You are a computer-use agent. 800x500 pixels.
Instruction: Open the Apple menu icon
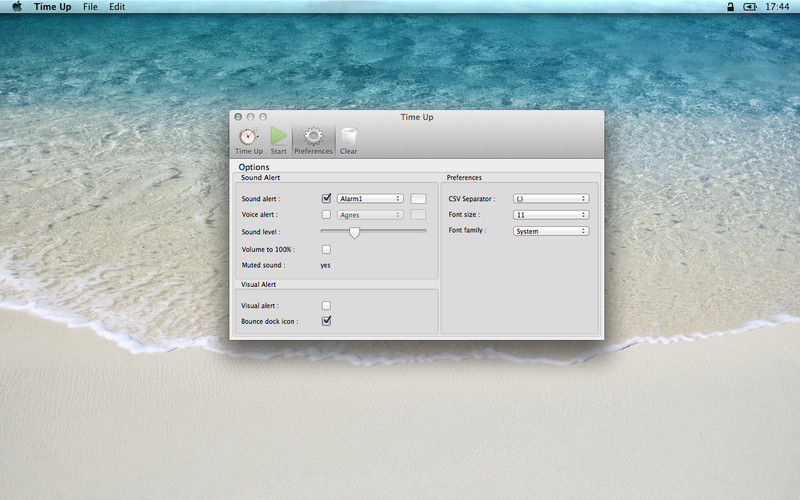(17, 7)
